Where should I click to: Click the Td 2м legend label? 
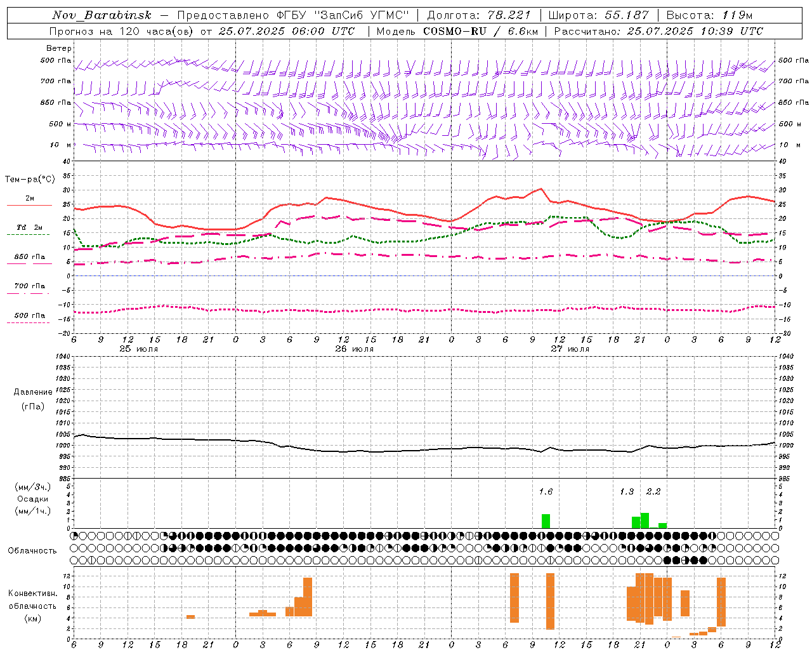[30, 227]
